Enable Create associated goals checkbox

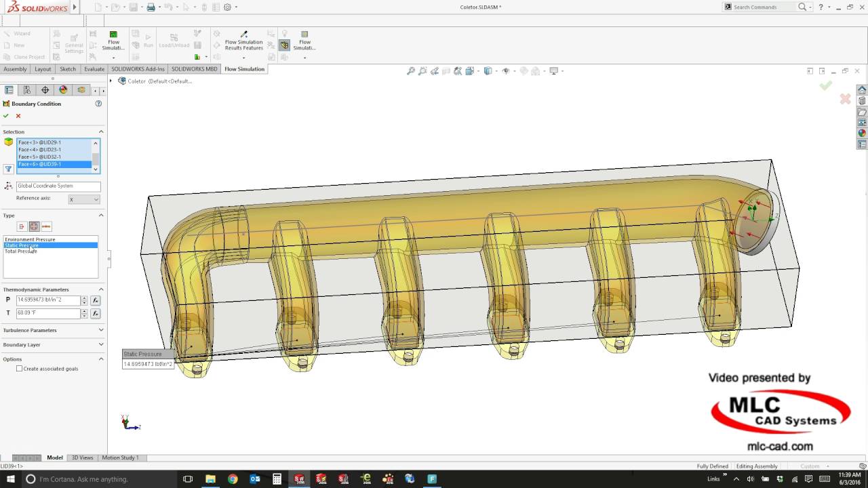point(19,369)
